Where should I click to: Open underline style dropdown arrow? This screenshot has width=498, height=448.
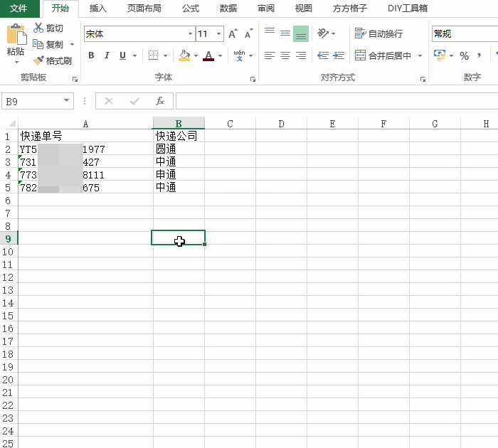(134, 56)
